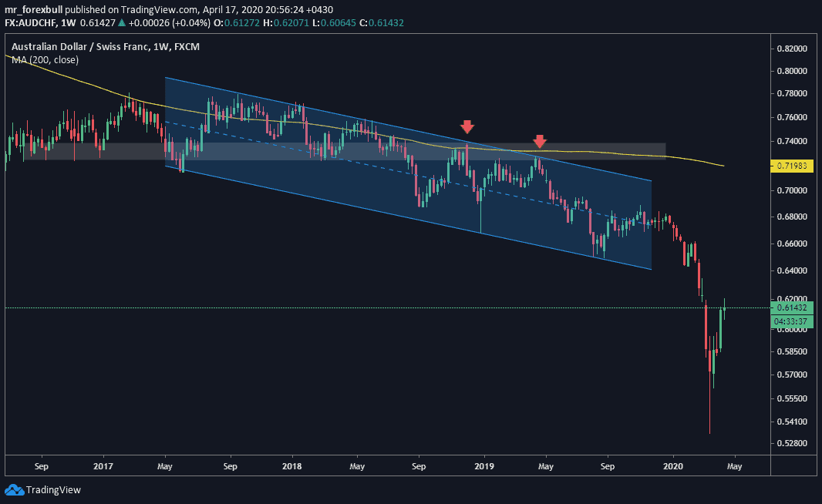Select the green 0.61432 current price tag
Viewport: 822px width, 504px height.
point(793,307)
